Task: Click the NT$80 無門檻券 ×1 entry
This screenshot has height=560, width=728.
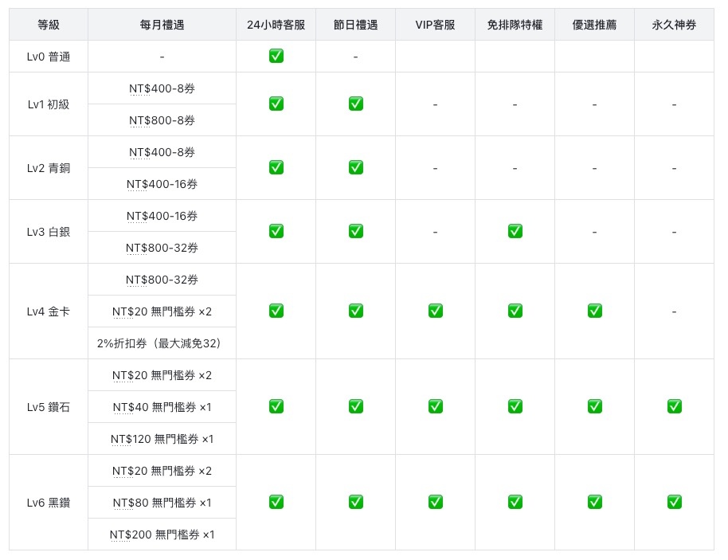Action: point(162,503)
